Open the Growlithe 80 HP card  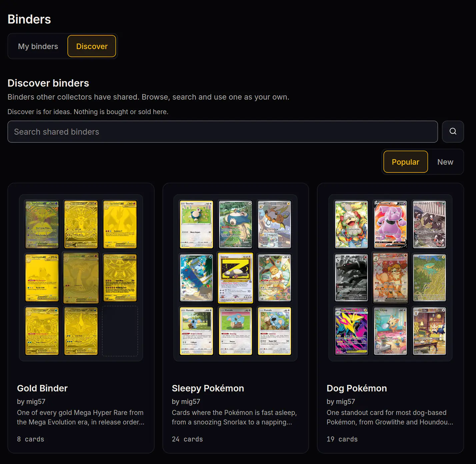coord(351,224)
